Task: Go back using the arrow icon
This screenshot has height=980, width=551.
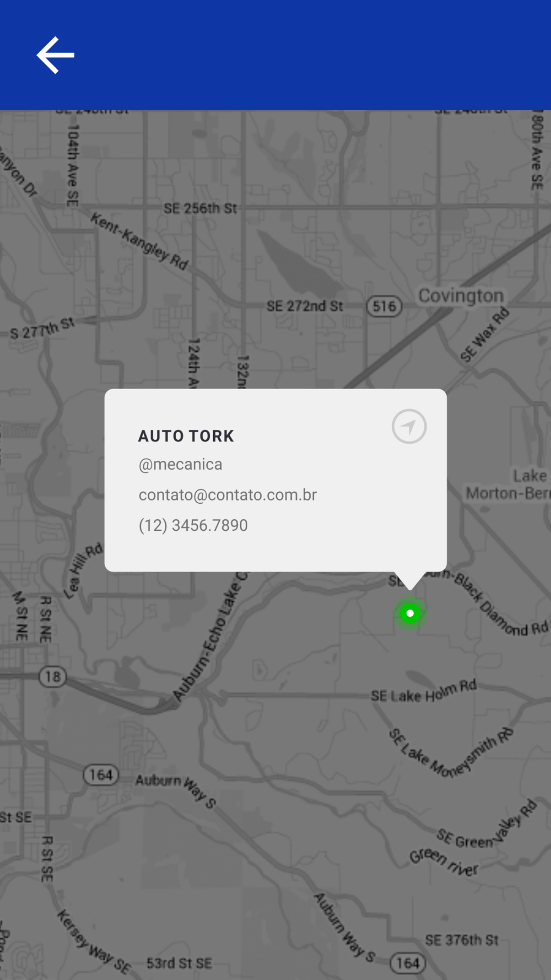Action: click(55, 55)
